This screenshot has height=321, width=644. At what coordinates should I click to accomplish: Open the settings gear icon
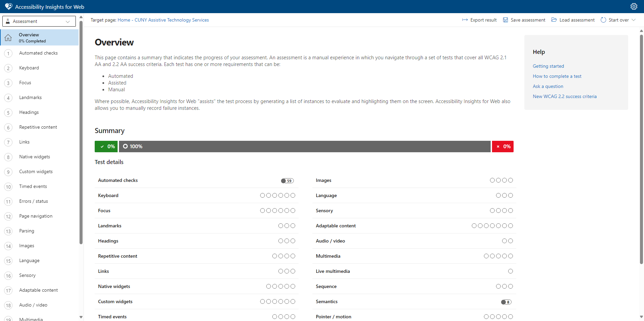pyautogui.click(x=634, y=6)
